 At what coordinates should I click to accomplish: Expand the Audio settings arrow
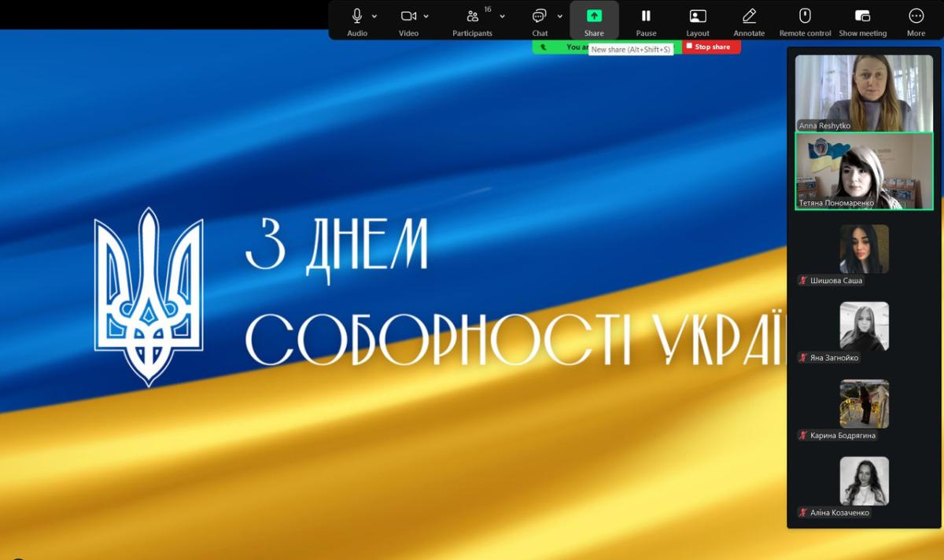pos(374,17)
